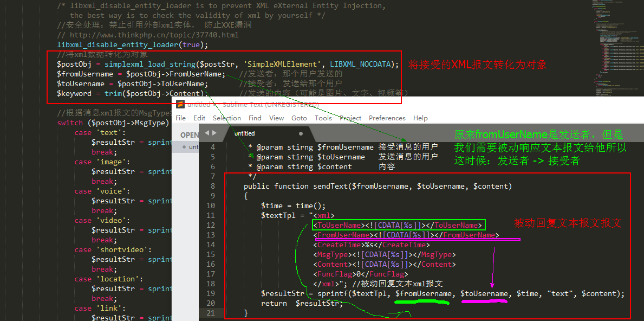The height and width of the screenshot is (321, 644).
Task: Switch to the untitled tab
Action: coord(245,133)
